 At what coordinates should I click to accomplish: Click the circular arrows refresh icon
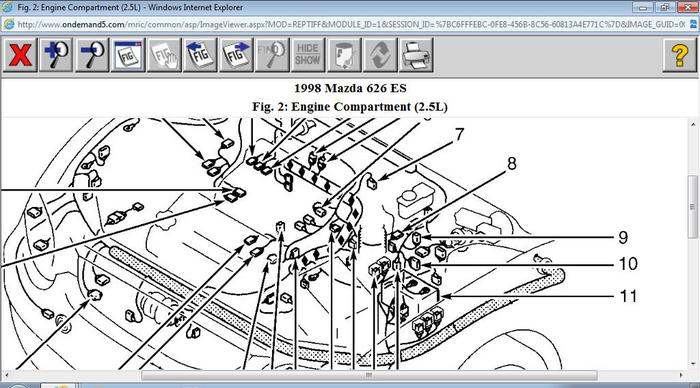380,55
